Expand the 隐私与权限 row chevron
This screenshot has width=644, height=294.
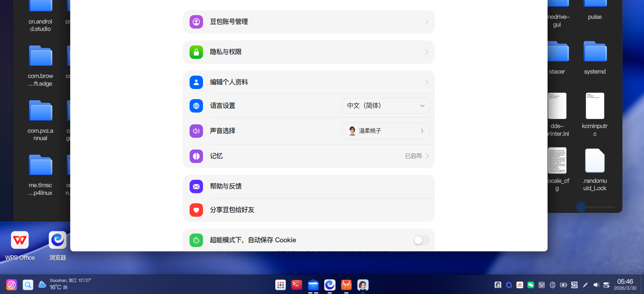click(x=427, y=52)
